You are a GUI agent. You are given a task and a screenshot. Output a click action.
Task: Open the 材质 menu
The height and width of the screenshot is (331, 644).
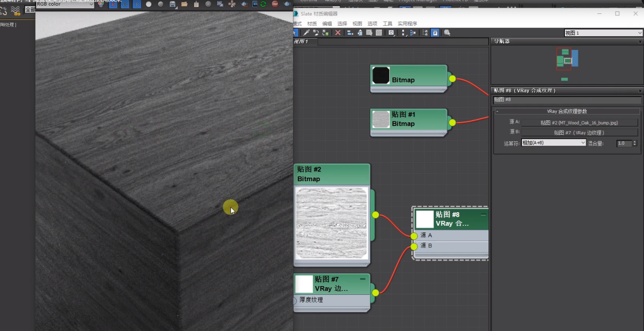312,24
